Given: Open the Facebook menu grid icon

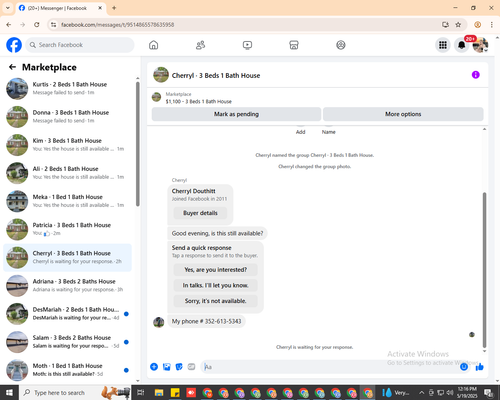Looking at the screenshot, I should [x=443, y=45].
